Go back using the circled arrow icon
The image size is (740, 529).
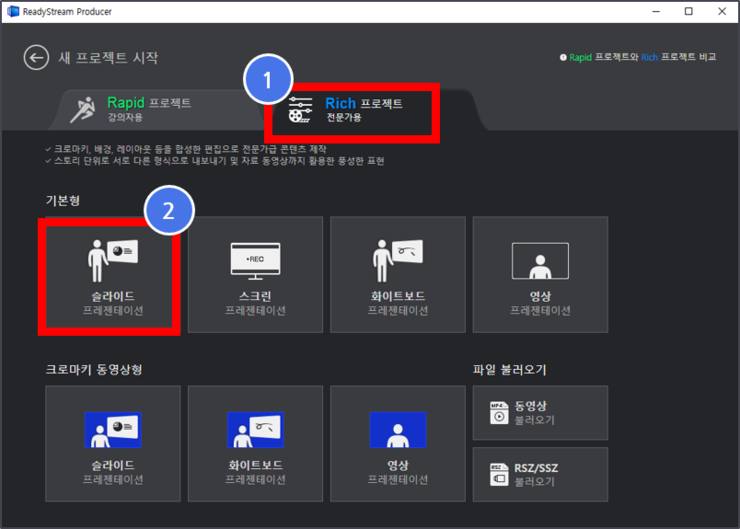[36, 58]
